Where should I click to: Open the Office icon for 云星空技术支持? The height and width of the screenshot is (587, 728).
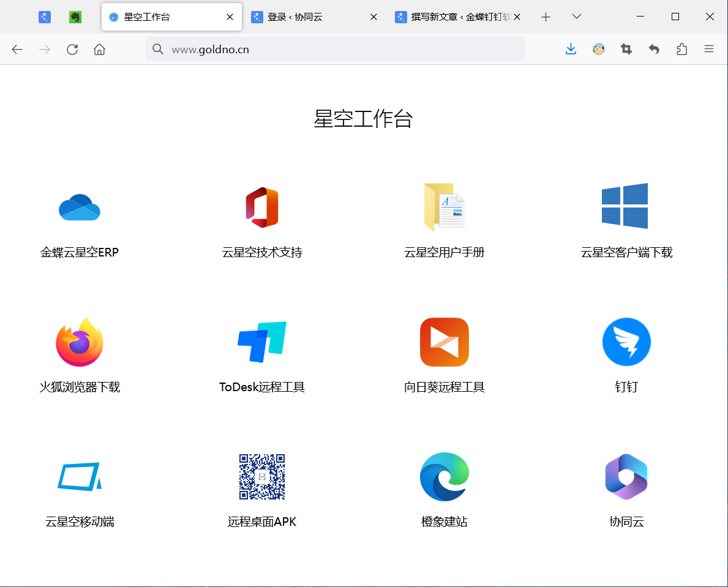click(262, 207)
